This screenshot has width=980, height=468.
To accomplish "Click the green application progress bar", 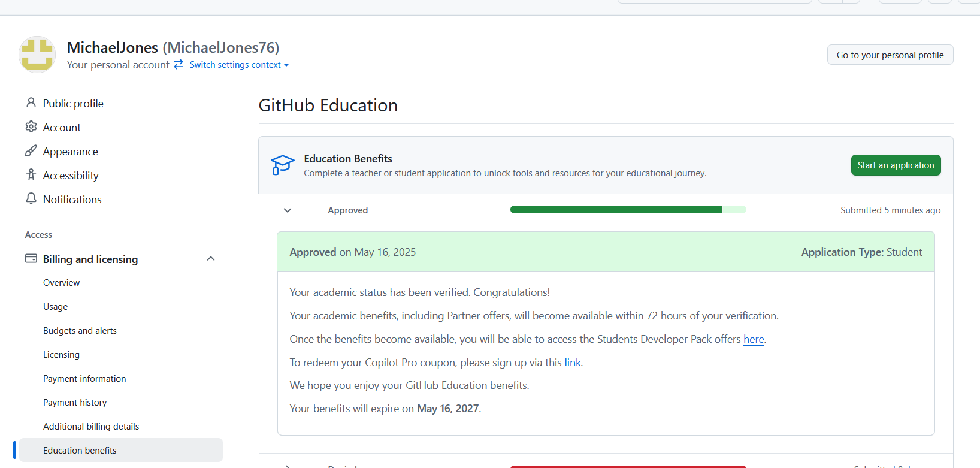I will 628,210.
